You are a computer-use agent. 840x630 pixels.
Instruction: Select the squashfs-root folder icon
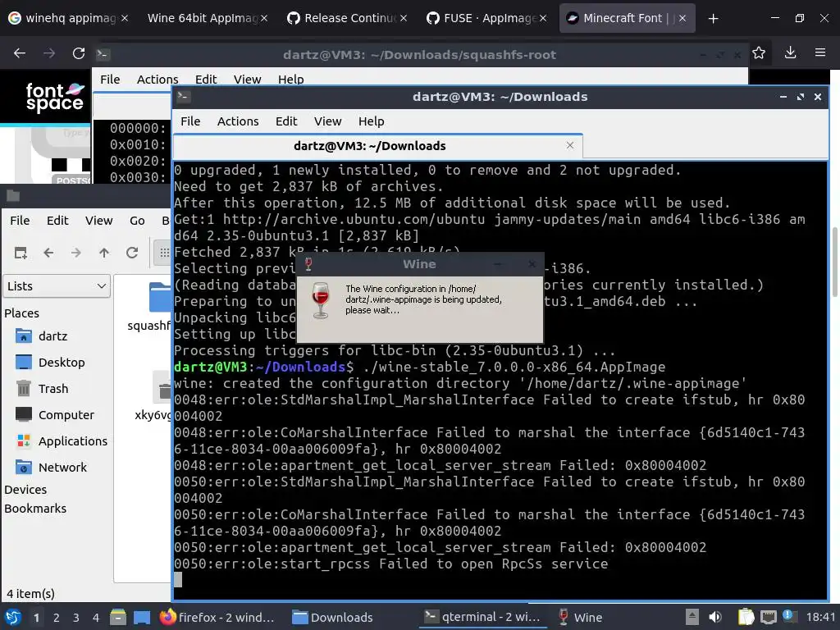pos(160,296)
